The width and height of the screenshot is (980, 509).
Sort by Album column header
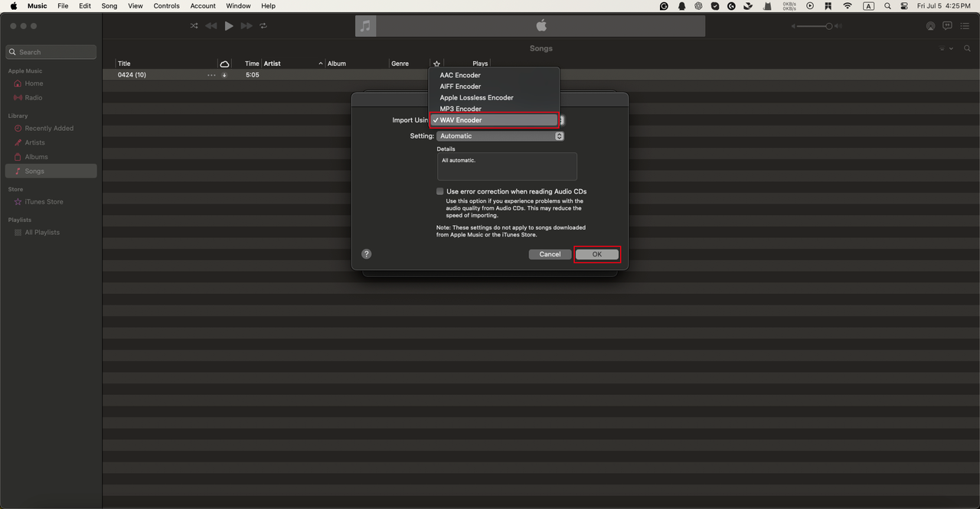coord(357,64)
